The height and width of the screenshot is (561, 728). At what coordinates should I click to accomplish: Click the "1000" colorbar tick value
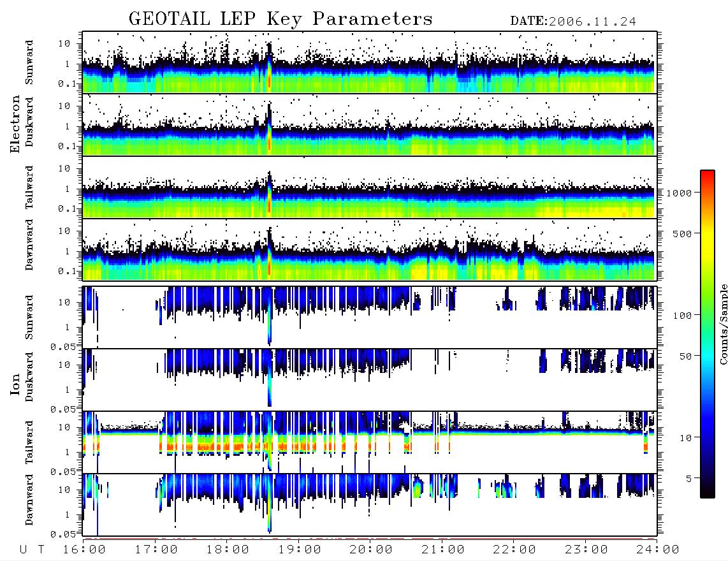[x=680, y=193]
